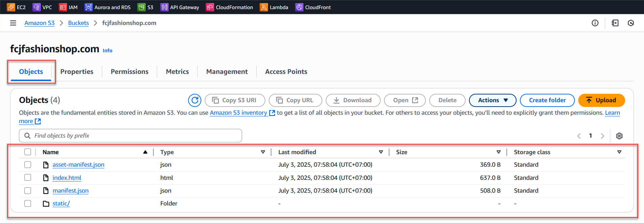Click external link icon after Amazon S3 inventory
644x223 pixels.
[x=272, y=113]
